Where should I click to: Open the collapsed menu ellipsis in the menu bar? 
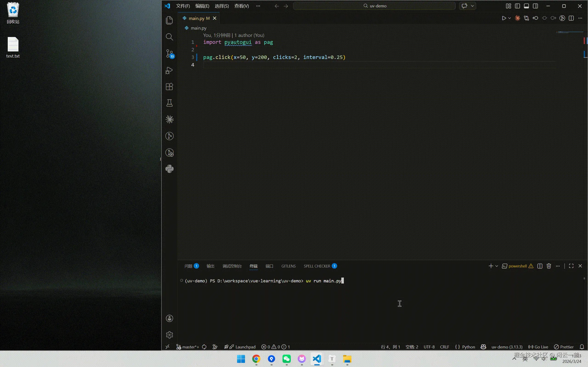258,6
